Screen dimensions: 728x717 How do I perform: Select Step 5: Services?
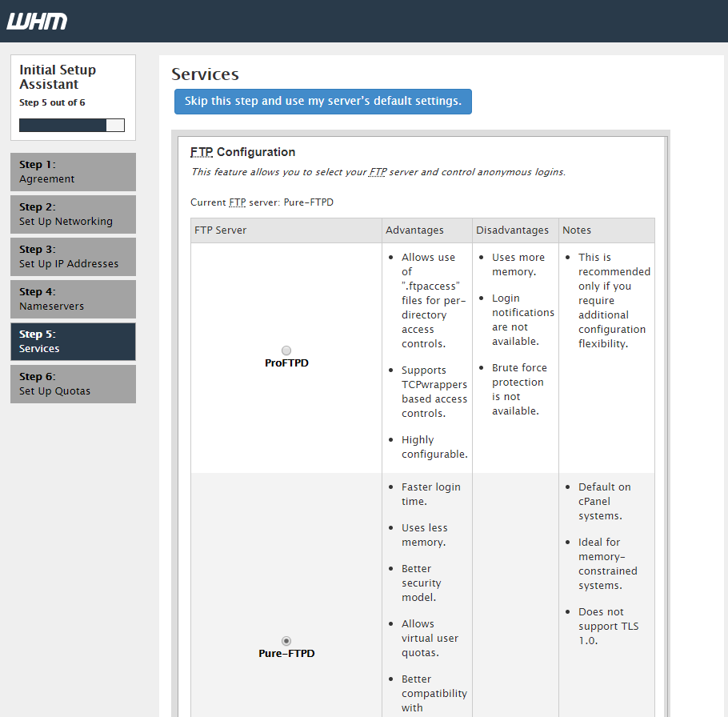(x=74, y=342)
